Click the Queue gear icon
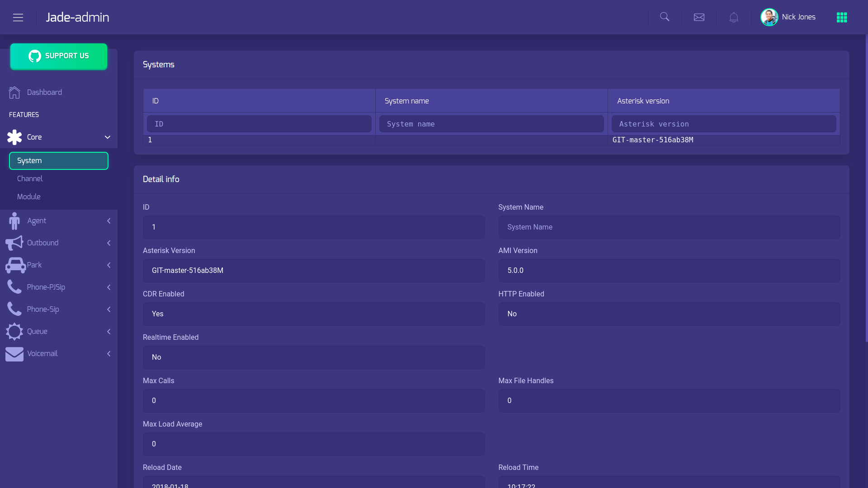 (14, 331)
